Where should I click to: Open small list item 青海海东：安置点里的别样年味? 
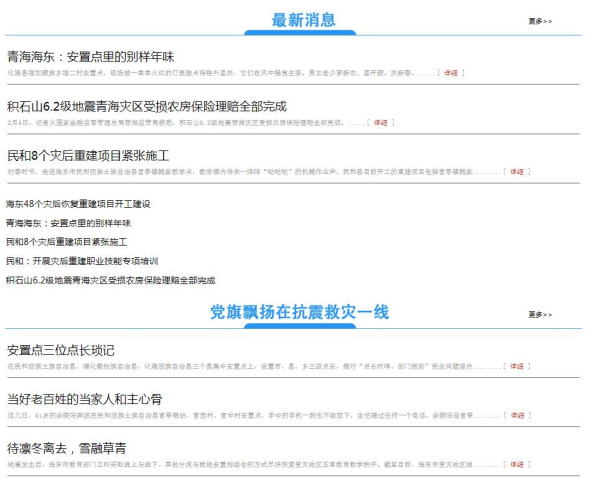coord(68,223)
